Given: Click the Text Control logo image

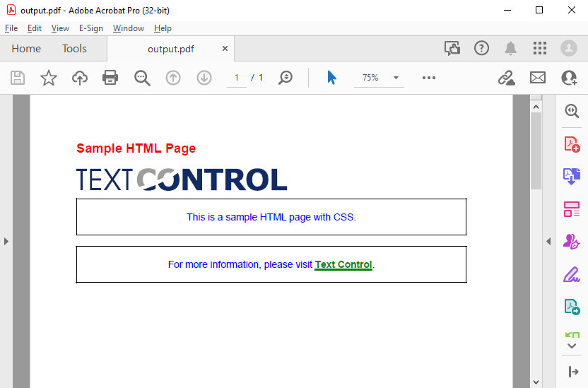Looking at the screenshot, I should click(182, 180).
